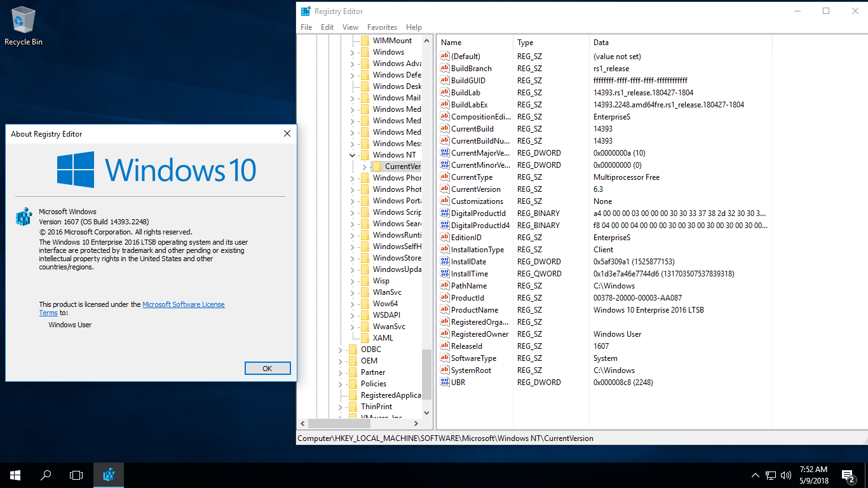Click OK in About Registry Editor
Image resolution: width=868 pixels, height=488 pixels.
click(268, 369)
